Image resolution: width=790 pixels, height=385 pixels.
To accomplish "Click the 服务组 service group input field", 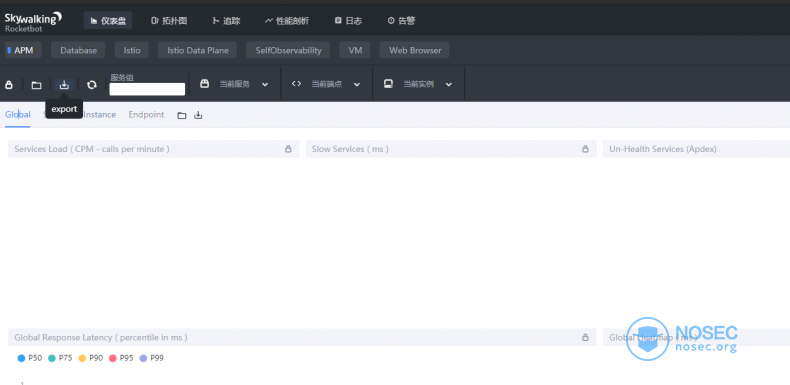I will [147, 89].
